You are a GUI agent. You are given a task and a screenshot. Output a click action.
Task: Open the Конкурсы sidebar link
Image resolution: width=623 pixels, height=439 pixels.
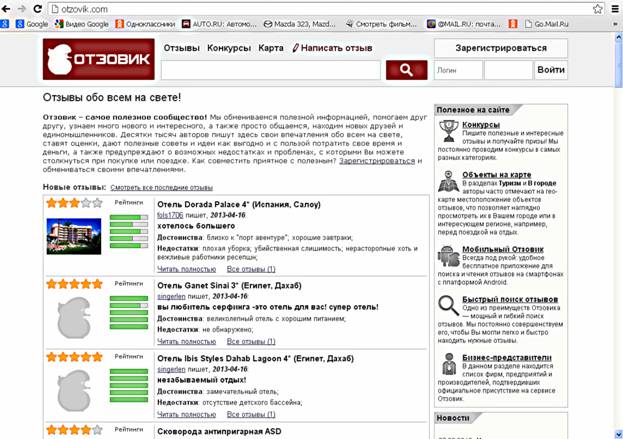[481, 125]
